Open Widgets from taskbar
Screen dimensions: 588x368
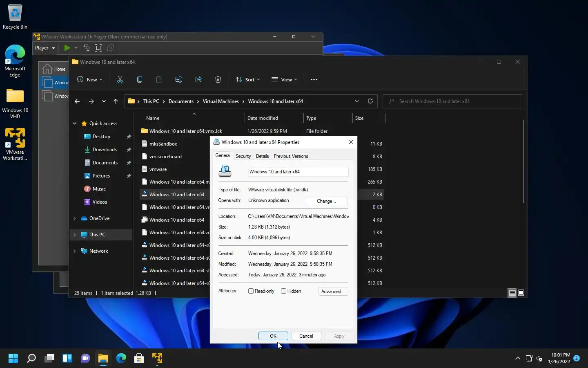pos(67,359)
